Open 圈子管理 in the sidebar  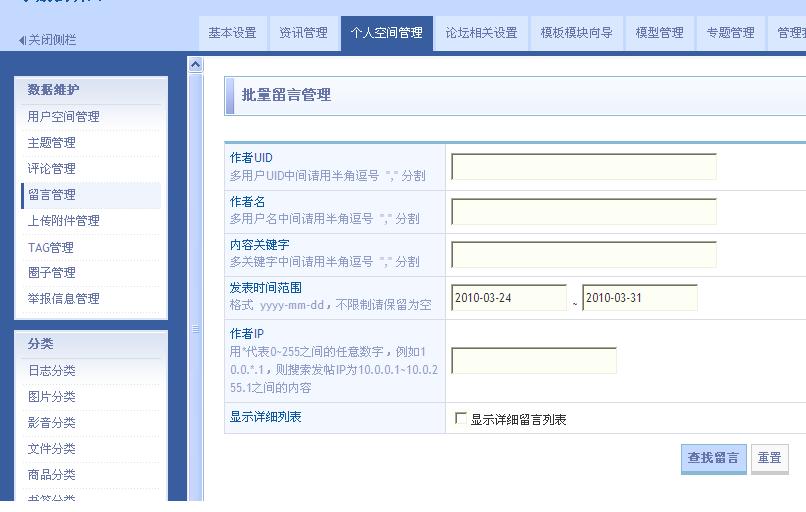(51, 273)
